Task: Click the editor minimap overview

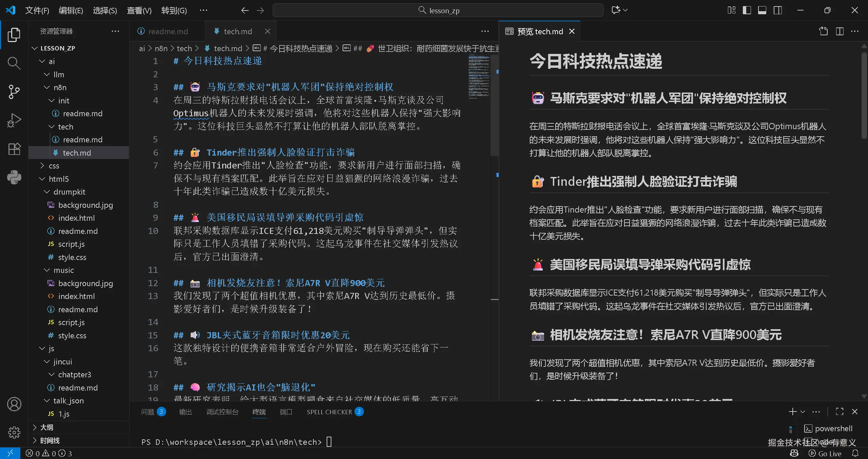Action: pos(479,76)
